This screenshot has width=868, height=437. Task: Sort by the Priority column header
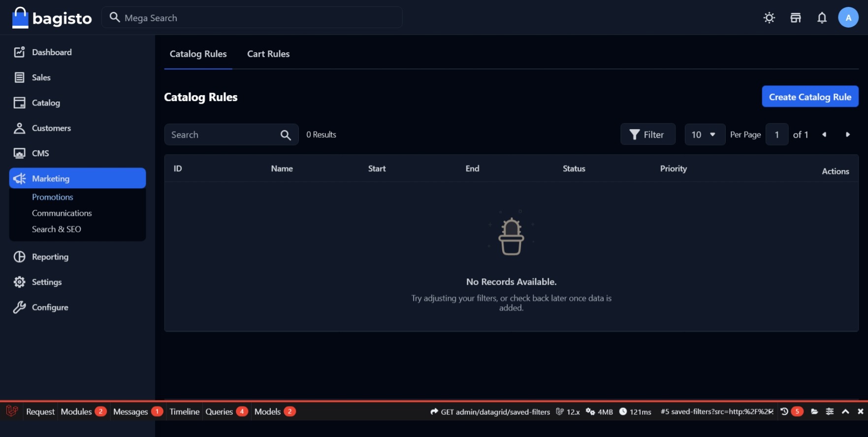tap(674, 168)
